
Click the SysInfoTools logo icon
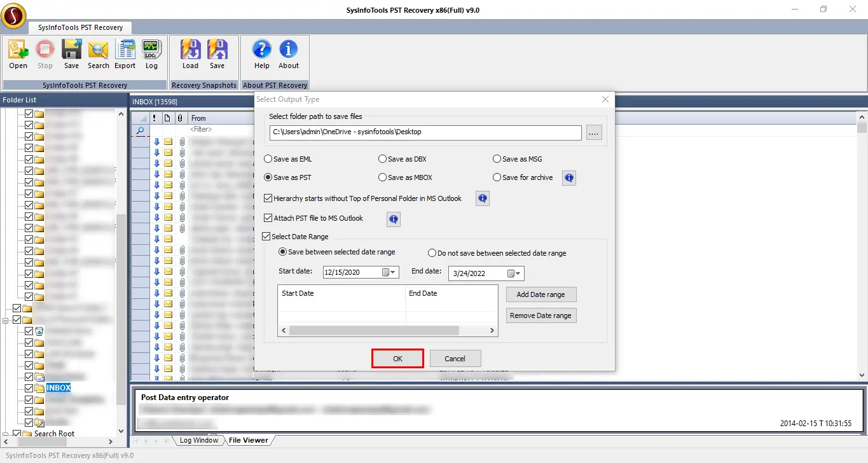[13, 15]
